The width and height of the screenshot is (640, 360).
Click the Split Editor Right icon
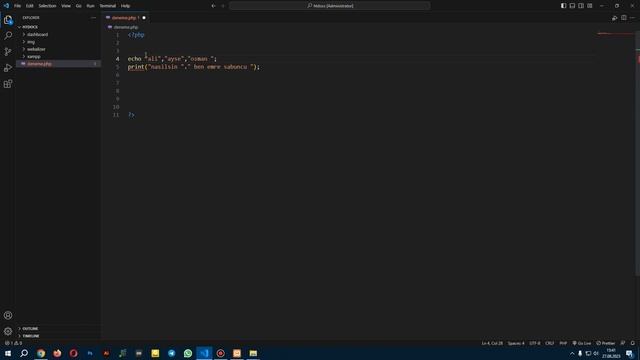624,18
